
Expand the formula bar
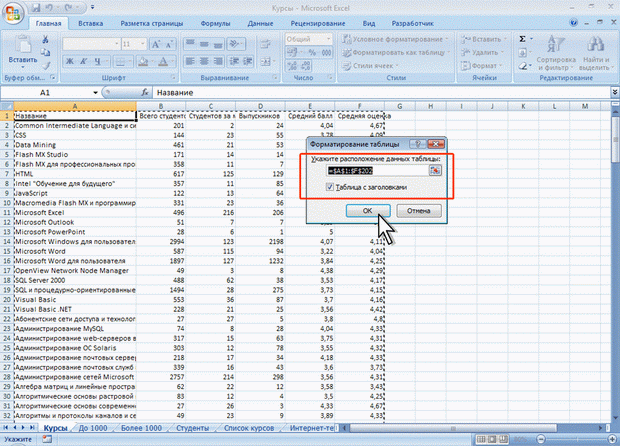[x=615, y=93]
